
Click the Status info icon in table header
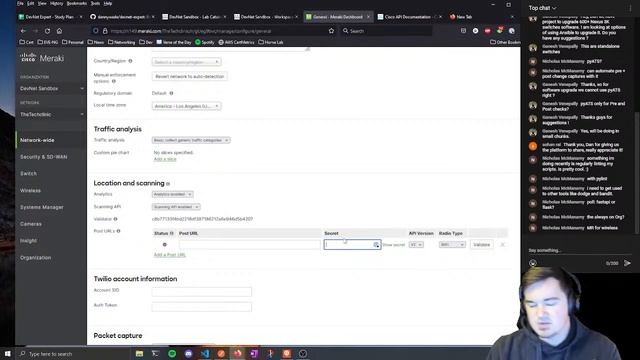pos(171,233)
